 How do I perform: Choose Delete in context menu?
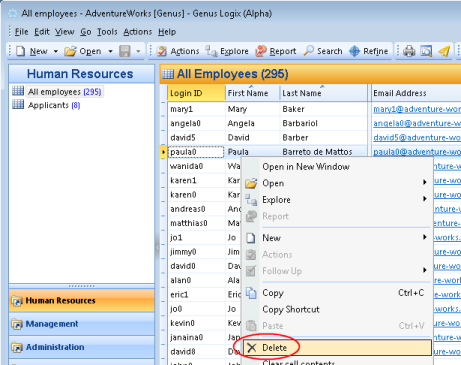[337, 348]
